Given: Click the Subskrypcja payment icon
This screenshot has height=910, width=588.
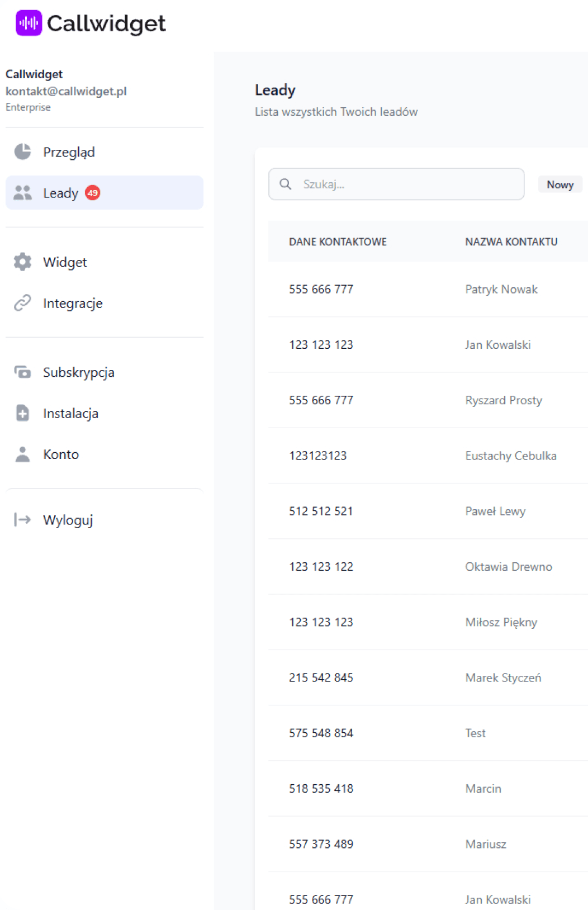Looking at the screenshot, I should coord(22,372).
